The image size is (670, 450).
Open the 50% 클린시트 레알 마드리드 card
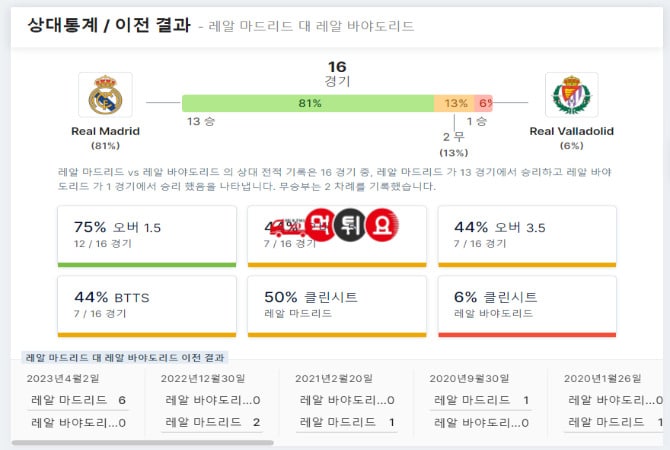point(337,306)
